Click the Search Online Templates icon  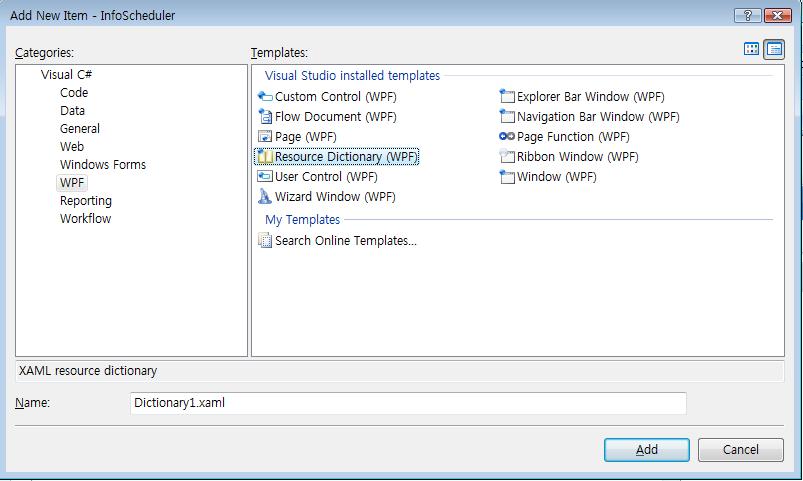[x=265, y=240]
